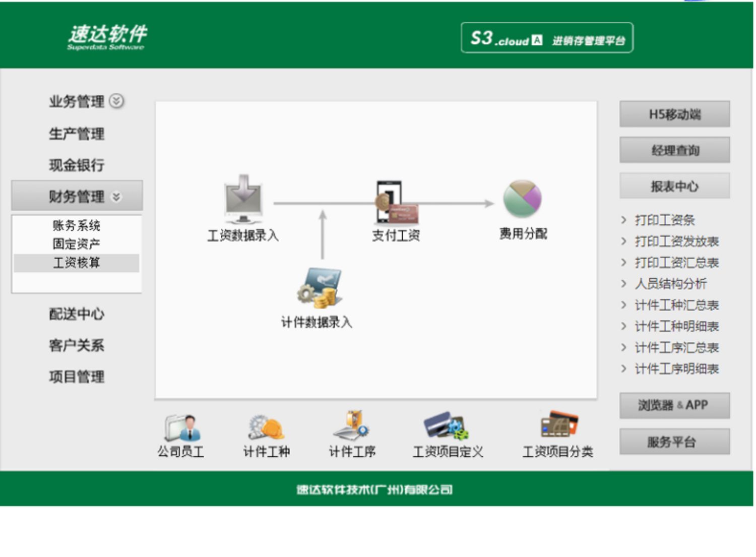
Task: Expand 业务管理 with its circular chevron
Action: [x=116, y=101]
